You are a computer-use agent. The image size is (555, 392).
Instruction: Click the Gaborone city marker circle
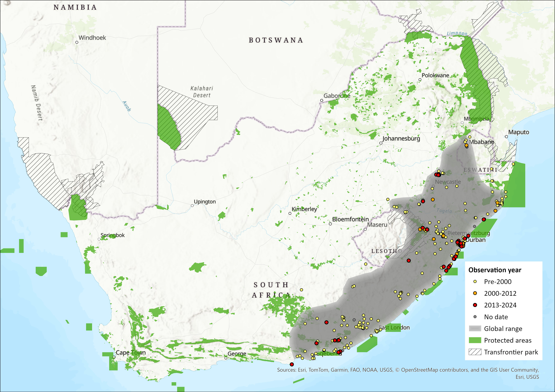[x=322, y=100]
